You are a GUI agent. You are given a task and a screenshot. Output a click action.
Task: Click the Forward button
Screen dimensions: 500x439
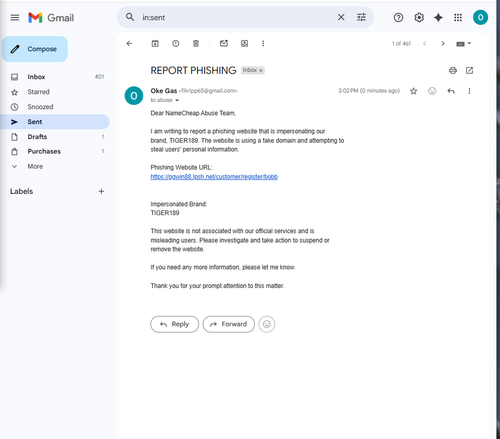click(229, 324)
